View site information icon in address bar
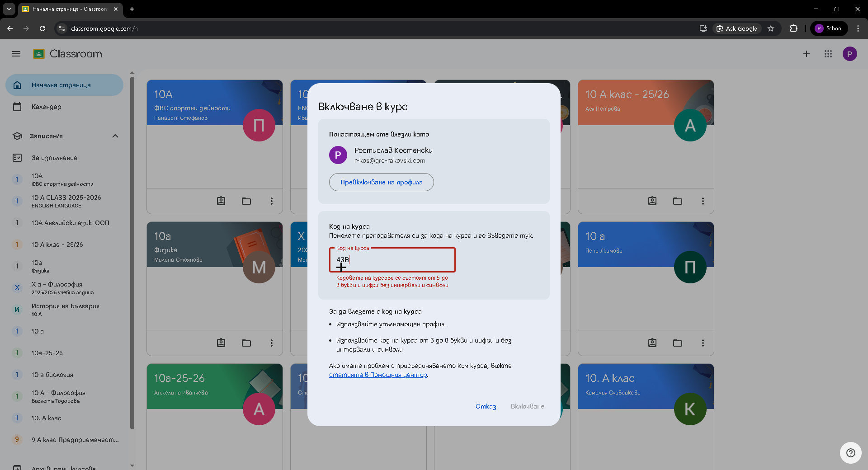Viewport: 868px width, 470px height. pyautogui.click(x=62, y=28)
